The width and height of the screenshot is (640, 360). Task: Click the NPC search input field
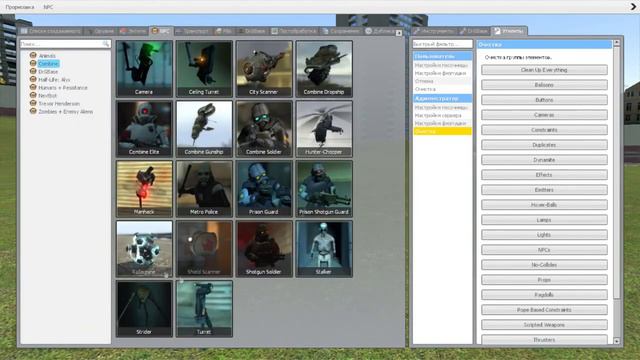pos(65,44)
